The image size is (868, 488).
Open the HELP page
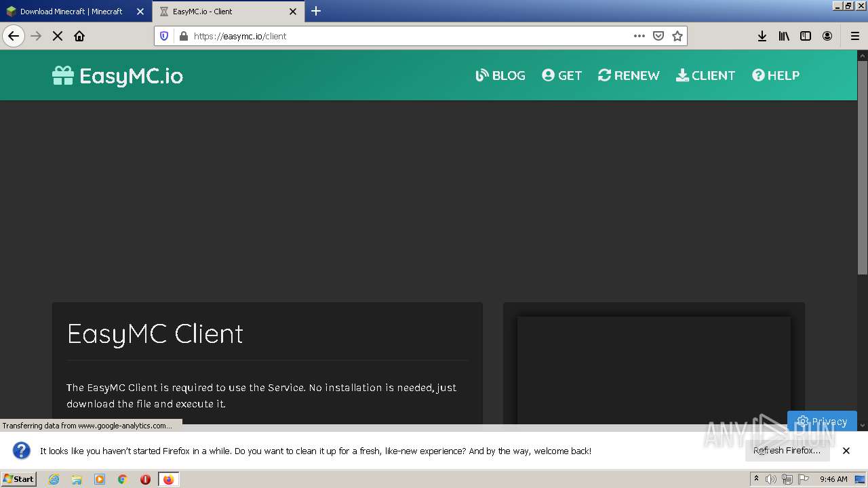coord(776,75)
